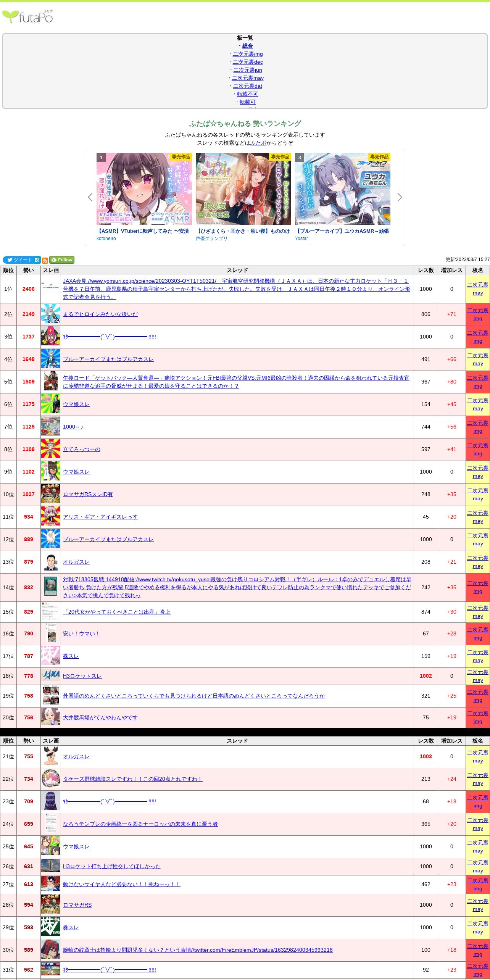Select 二次元裏dat in the board list

pyautogui.click(x=248, y=86)
